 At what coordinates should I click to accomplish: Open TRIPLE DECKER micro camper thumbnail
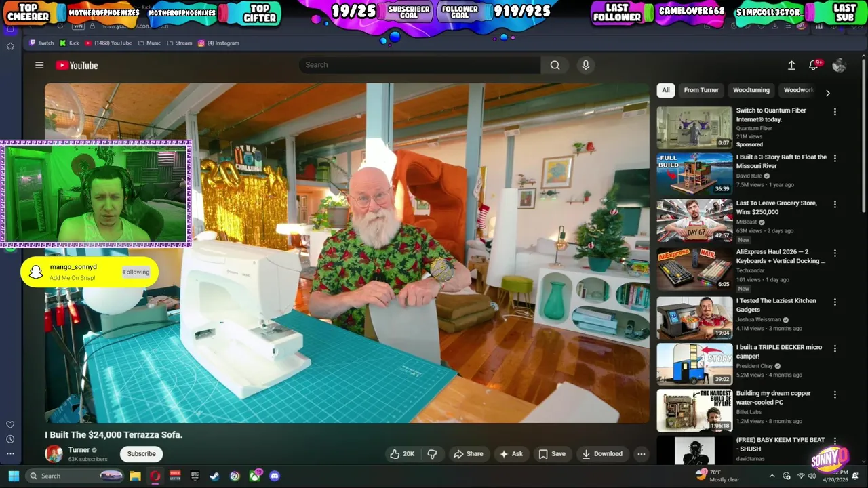(694, 364)
